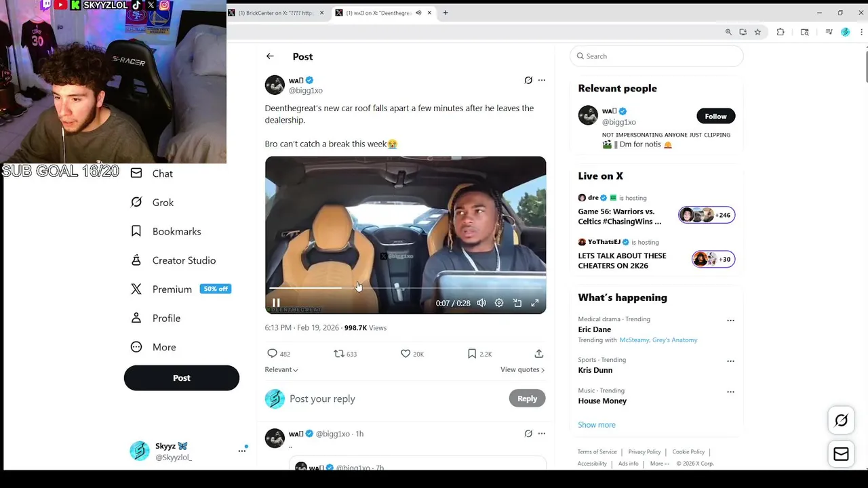Image resolution: width=868 pixels, height=488 pixels.
Task: Open View quotes link
Action: coord(522,369)
